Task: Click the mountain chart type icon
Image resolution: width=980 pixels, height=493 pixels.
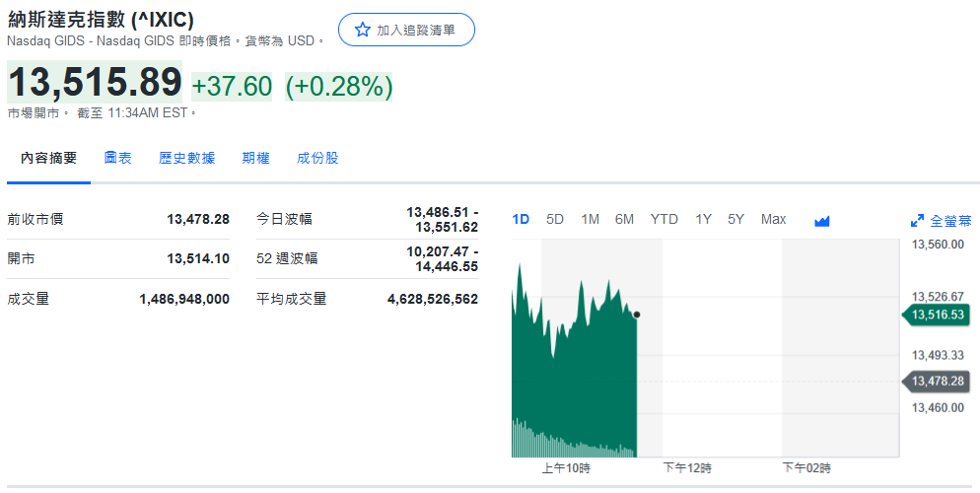Action: (822, 220)
